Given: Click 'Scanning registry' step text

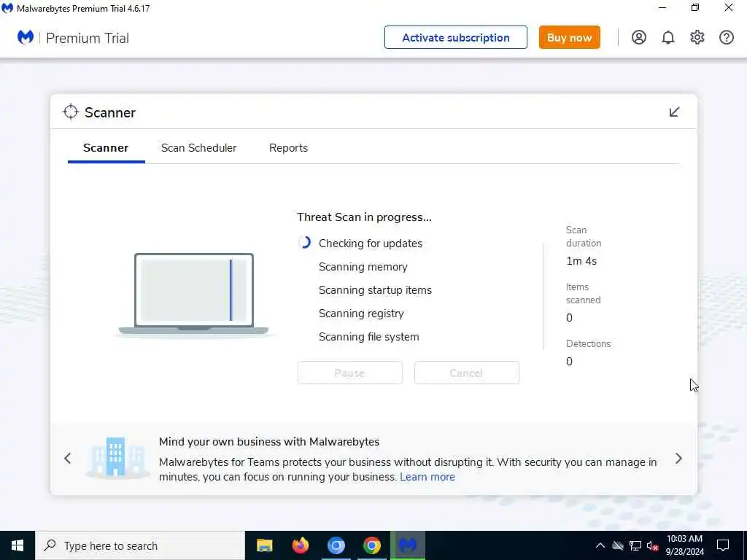Looking at the screenshot, I should (x=361, y=314).
